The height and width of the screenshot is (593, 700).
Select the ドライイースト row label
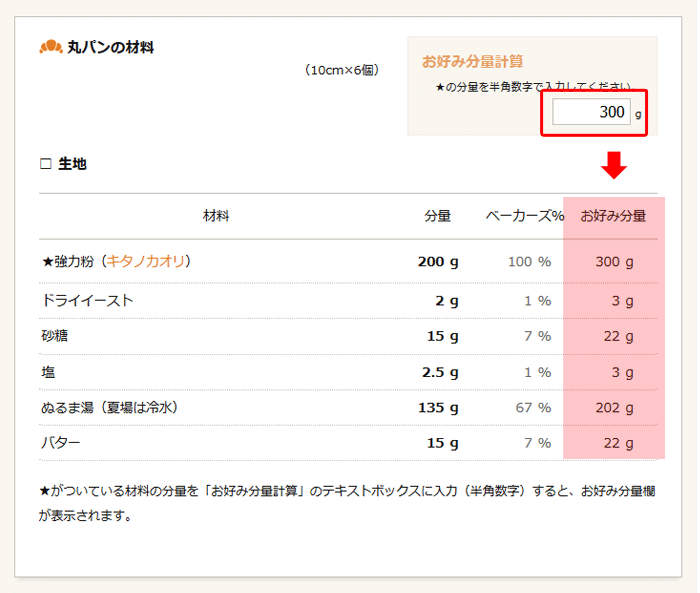(88, 301)
